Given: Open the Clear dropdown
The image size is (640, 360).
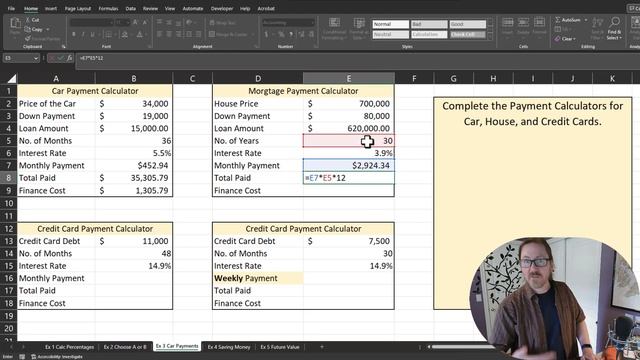Looking at the screenshot, I should coord(566,39).
